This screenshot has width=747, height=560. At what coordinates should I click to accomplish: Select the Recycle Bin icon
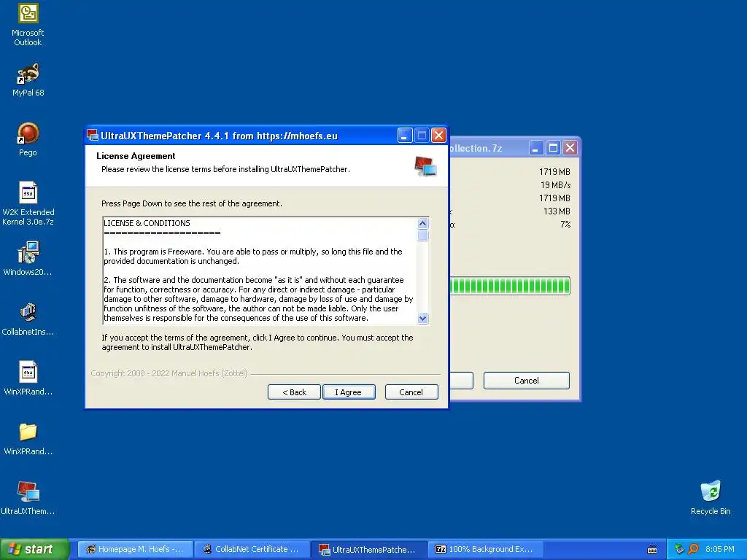711,498
